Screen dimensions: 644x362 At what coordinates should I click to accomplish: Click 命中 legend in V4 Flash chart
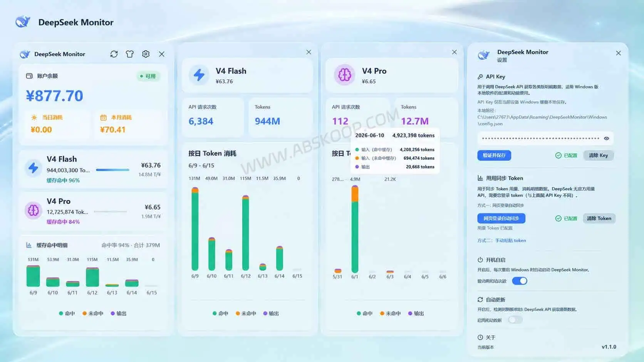tap(220, 314)
